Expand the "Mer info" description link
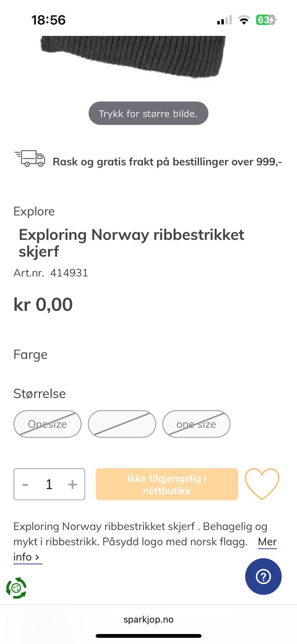297x644 pixels. (267, 542)
